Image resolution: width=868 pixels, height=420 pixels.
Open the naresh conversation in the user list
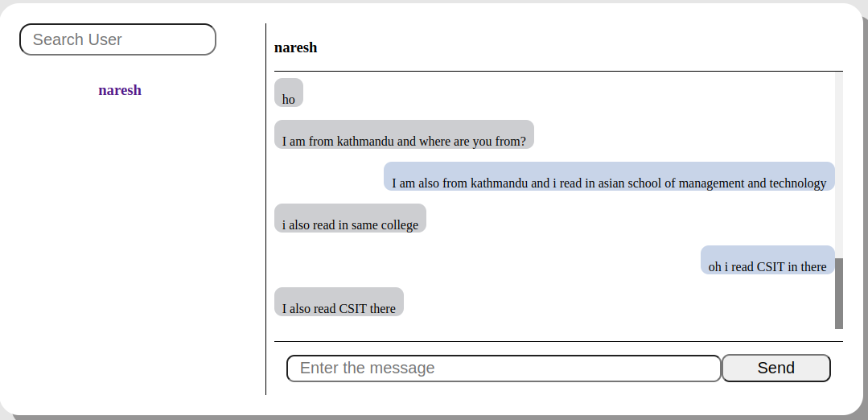click(x=120, y=90)
